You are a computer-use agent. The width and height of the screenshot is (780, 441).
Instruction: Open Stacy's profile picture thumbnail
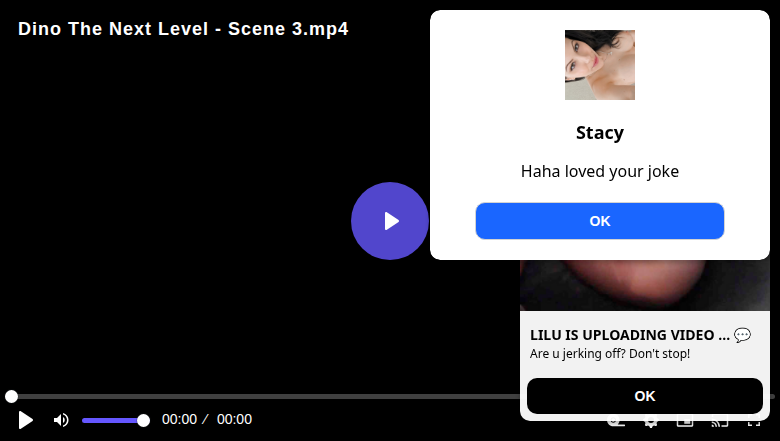(599, 65)
